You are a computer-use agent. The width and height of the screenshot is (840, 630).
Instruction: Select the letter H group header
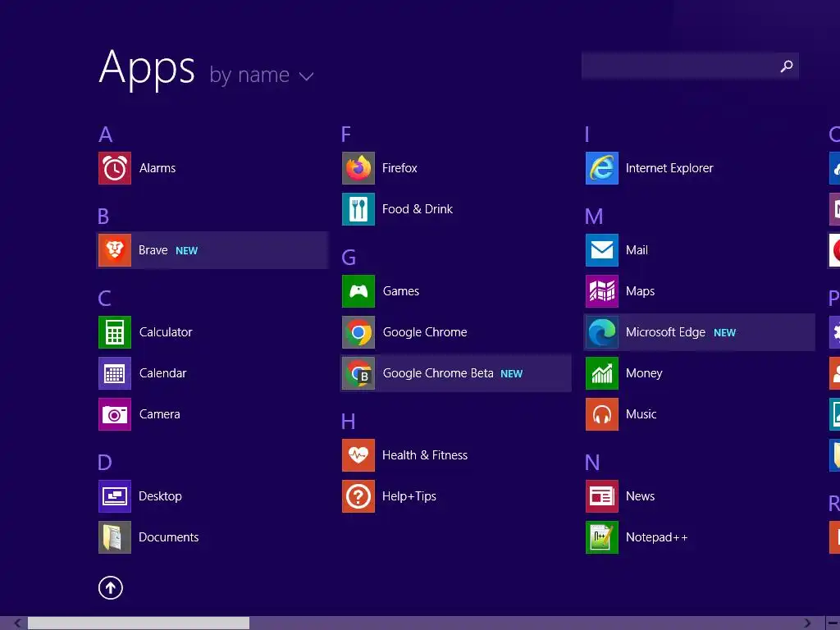click(348, 422)
